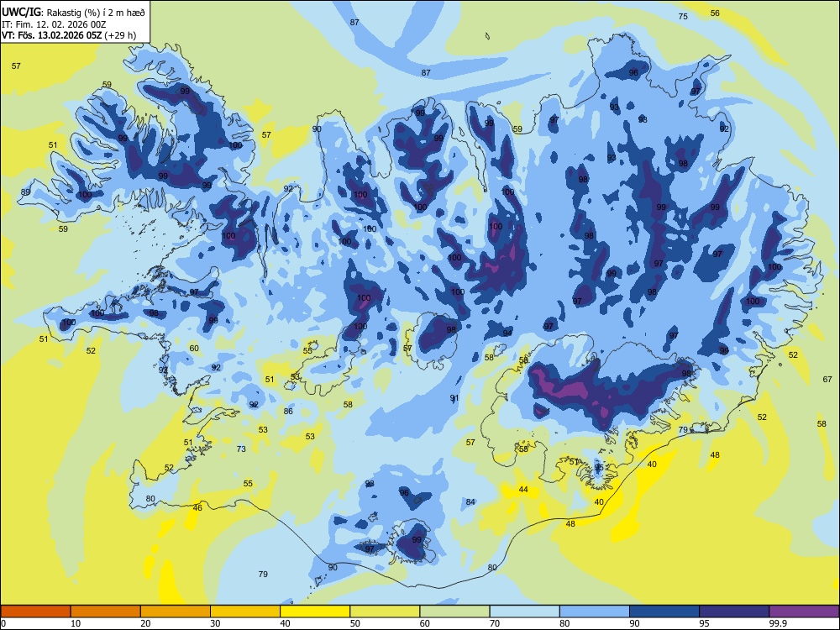Click the map value '46' off southwest coast

point(197,508)
